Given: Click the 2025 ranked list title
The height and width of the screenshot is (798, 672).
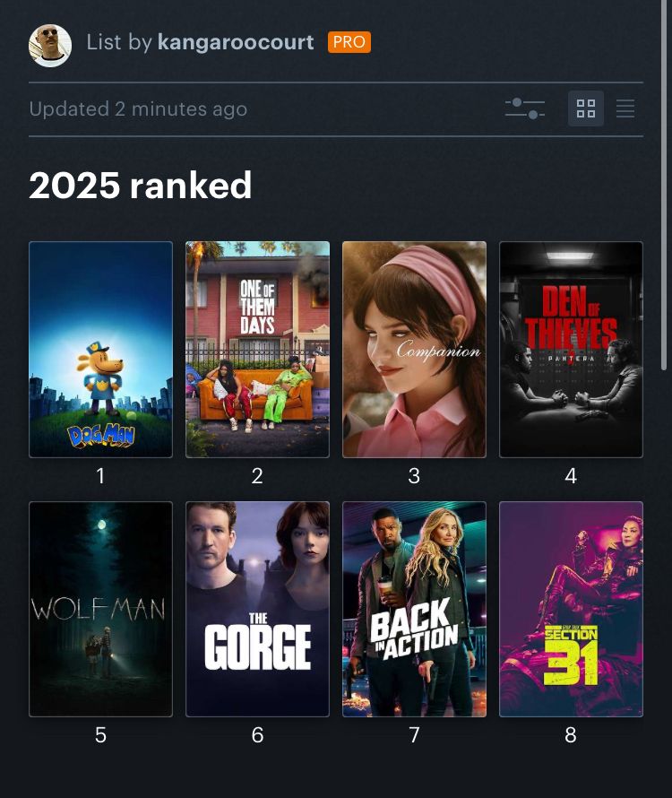Looking at the screenshot, I should tap(141, 186).
